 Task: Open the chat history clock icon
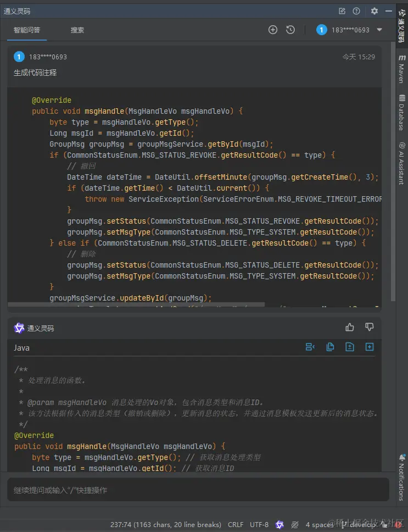click(290, 30)
